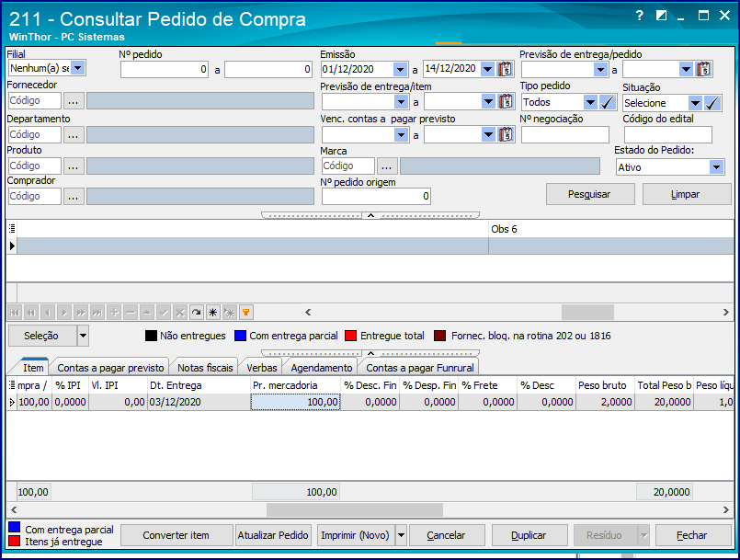Open calendar icon for Previsão de entrega/item
Viewport: 740px width, 560px height.
click(505, 101)
